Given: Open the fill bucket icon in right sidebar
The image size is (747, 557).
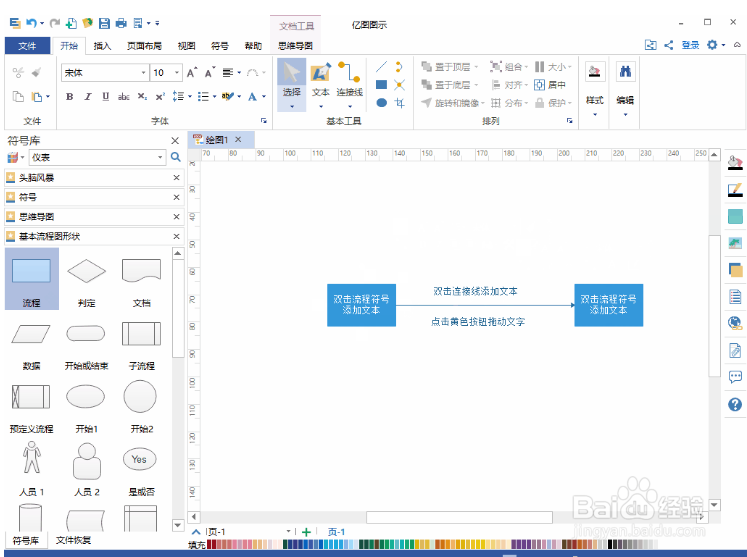Looking at the screenshot, I should point(735,162).
